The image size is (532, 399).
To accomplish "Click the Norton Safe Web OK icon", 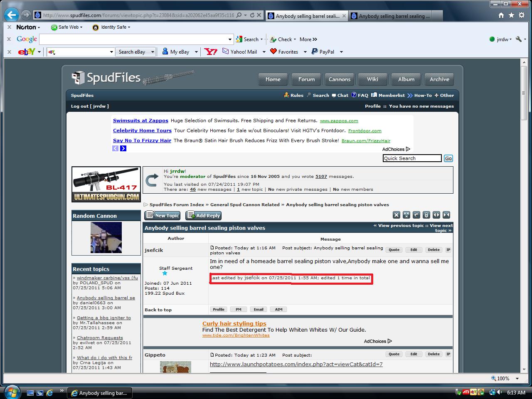I will click(54, 27).
